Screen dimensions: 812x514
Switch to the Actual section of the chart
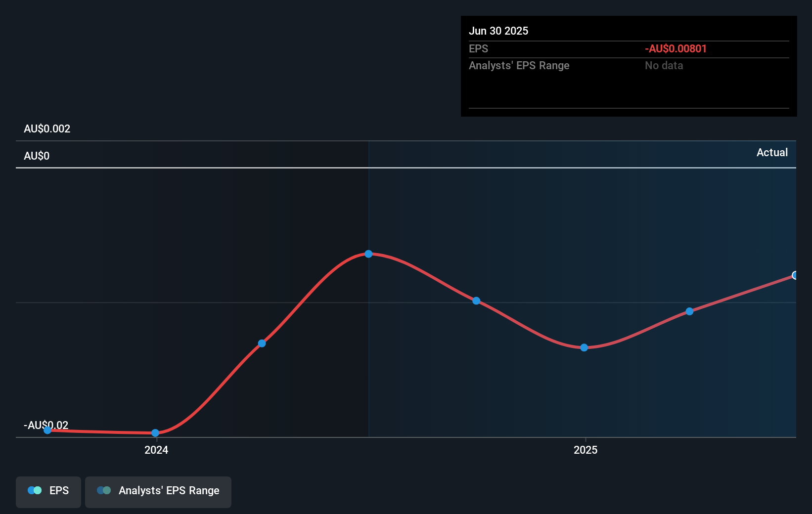coord(772,153)
